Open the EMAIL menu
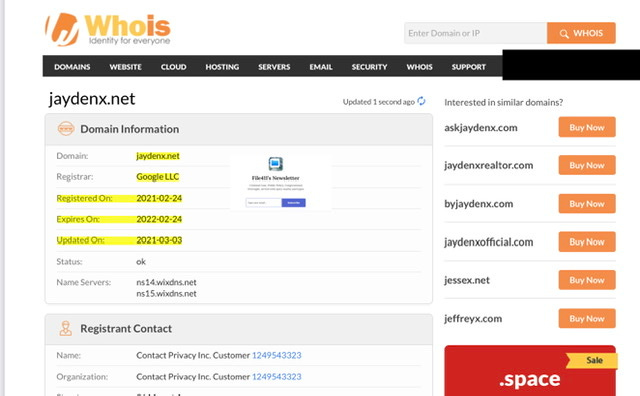The image size is (640, 396). (x=321, y=67)
